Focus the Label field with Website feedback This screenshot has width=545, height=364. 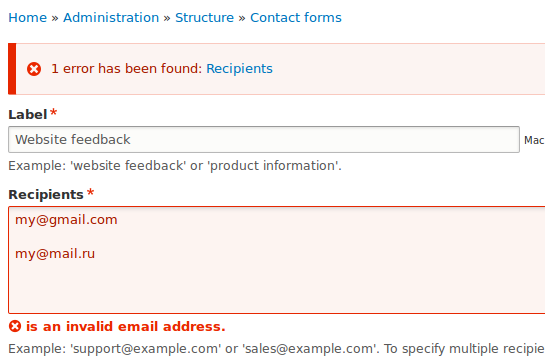[264, 139]
